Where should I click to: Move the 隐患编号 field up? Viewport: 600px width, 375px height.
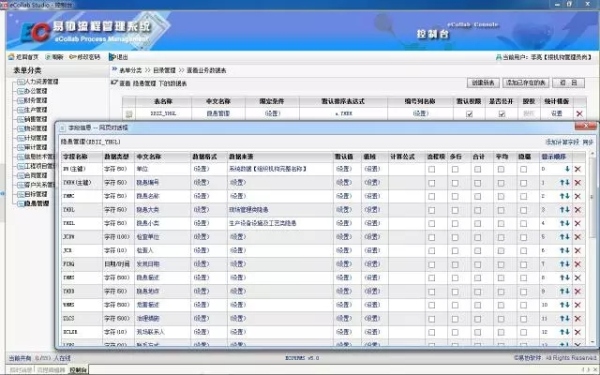pyautogui.click(x=562, y=183)
